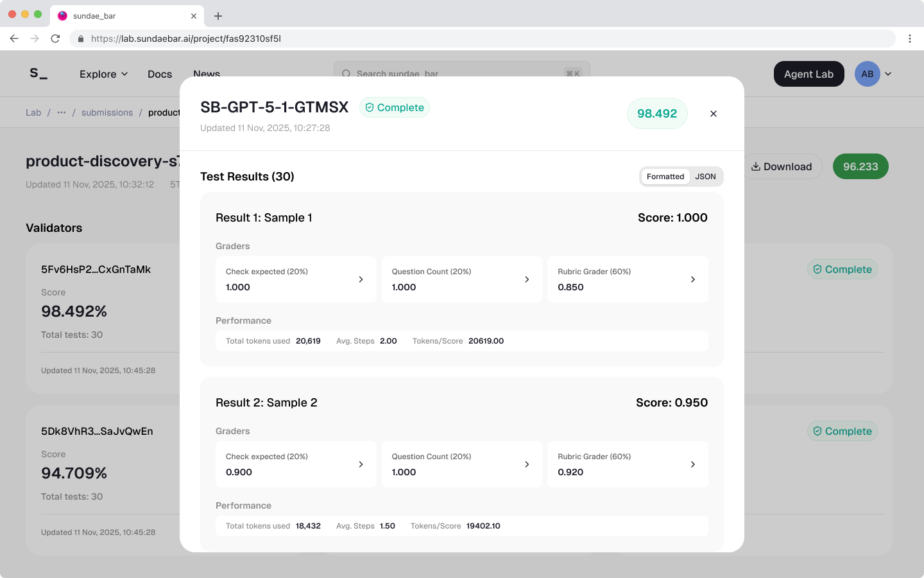The width and height of the screenshot is (924, 578).
Task: Click Score: 1.000 of Result 1
Action: [672, 218]
